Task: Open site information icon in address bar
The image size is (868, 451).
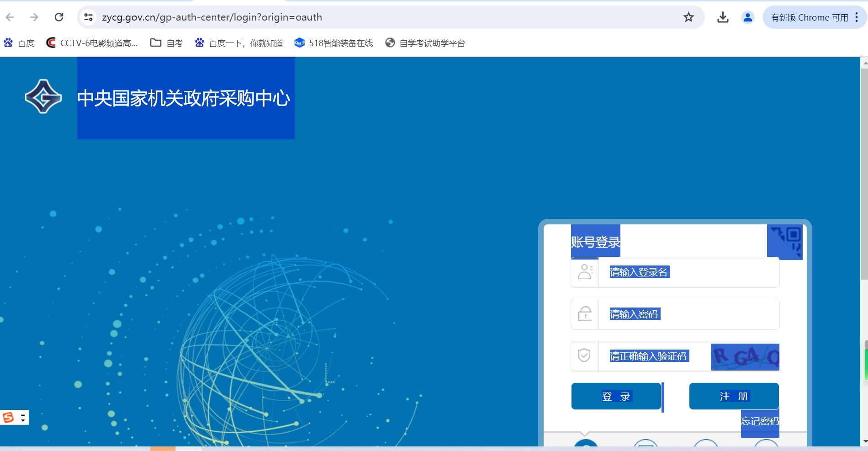Action: coord(88,17)
